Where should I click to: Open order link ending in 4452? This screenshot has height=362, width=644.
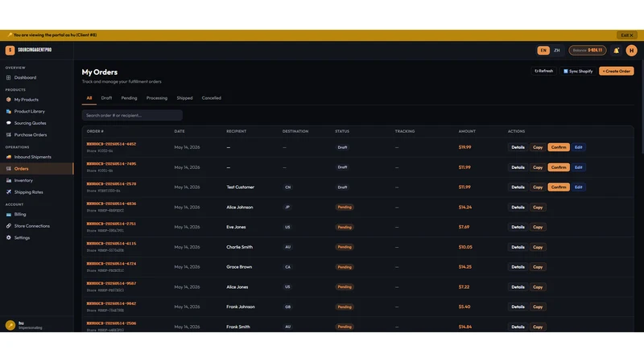(111, 144)
